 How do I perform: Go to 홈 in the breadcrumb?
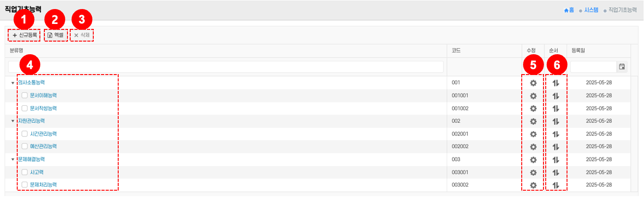coord(569,9)
